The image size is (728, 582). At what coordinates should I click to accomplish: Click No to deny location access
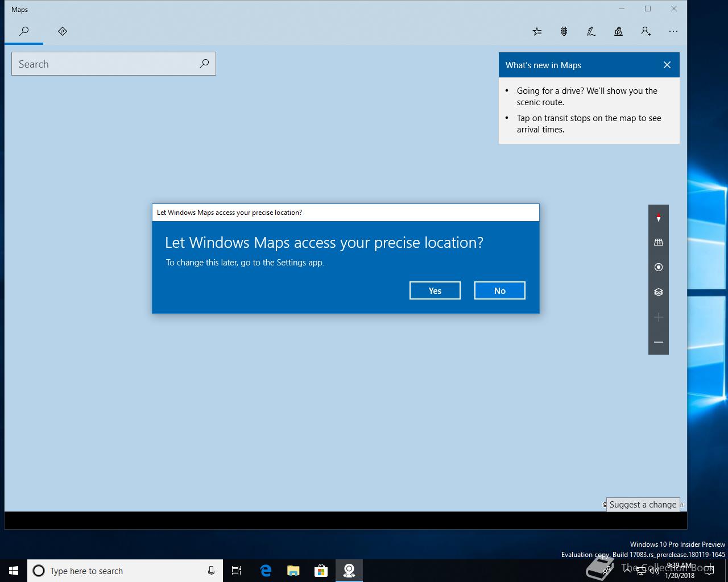click(500, 290)
